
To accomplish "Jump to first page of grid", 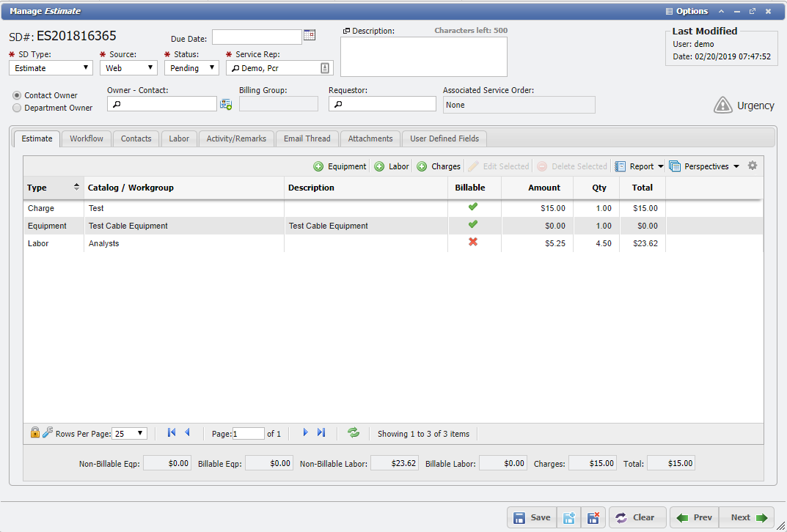I will tap(172, 433).
